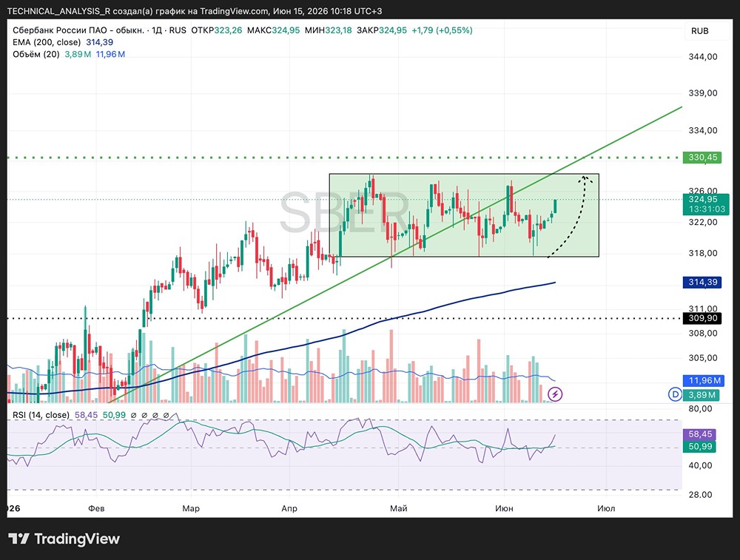The height and width of the screenshot is (560, 740).
Task: Click the curved dotted arrow tip drawing
Action: pyautogui.click(x=586, y=179)
